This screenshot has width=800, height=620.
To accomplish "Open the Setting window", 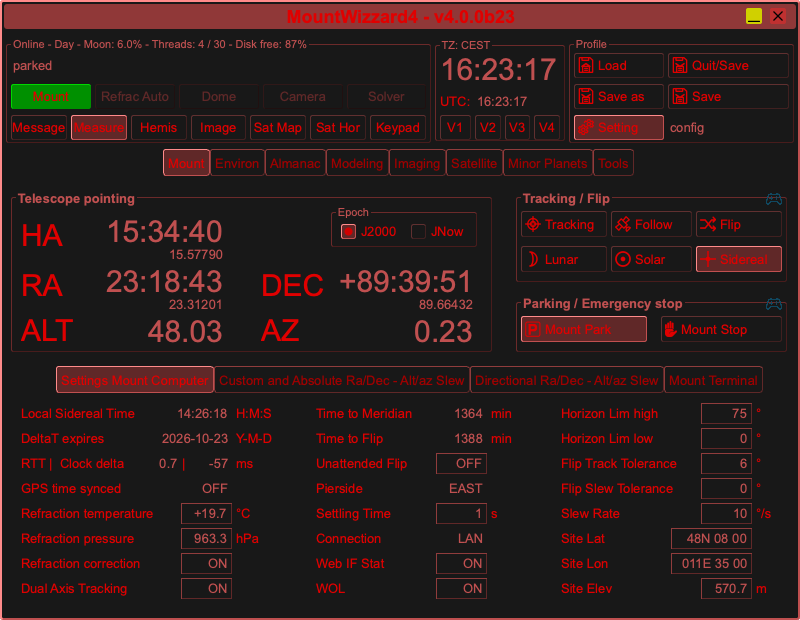I will (x=618, y=128).
